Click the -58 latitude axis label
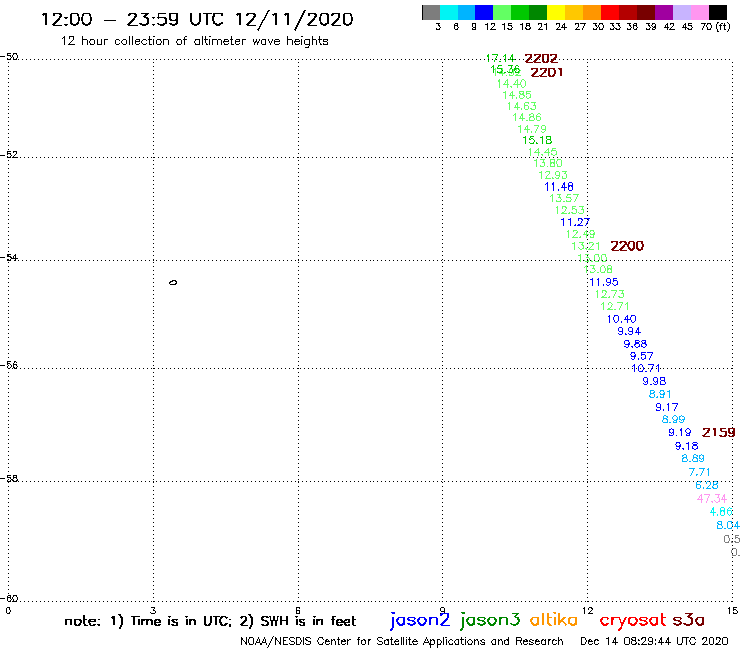Image resolution: width=740 pixels, height=650 pixels. click(x=9, y=478)
